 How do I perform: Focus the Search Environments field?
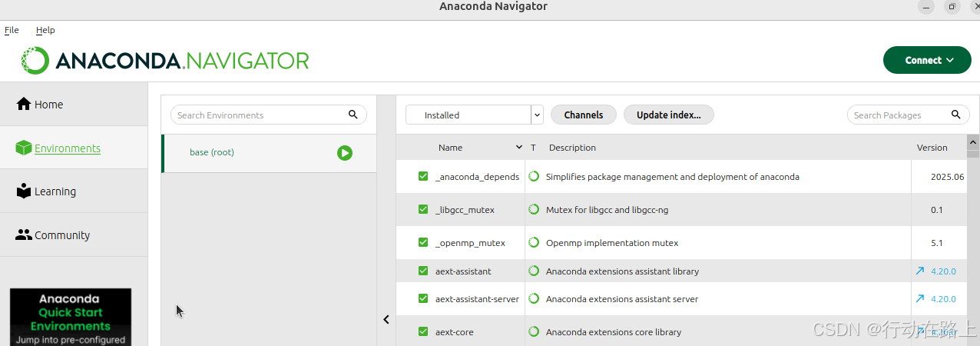269,115
